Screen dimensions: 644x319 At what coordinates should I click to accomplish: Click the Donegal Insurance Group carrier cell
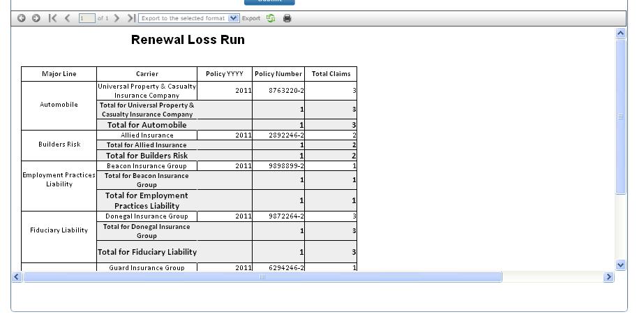pyautogui.click(x=147, y=216)
